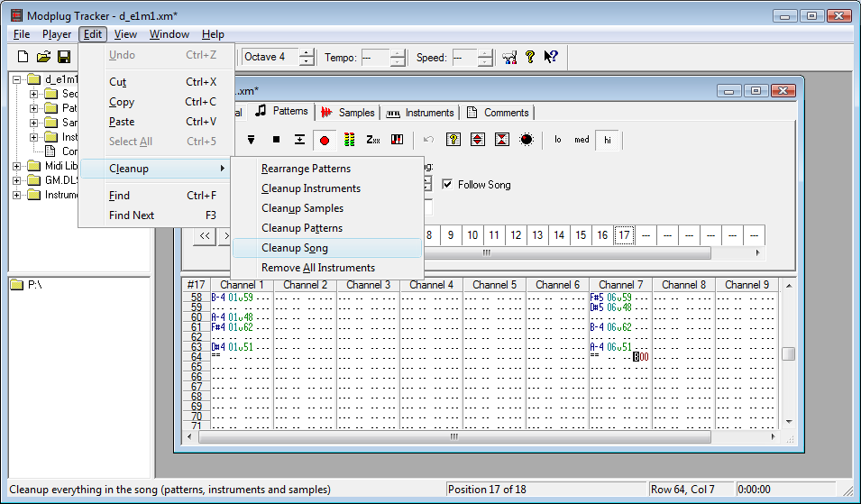Uncheck the Follow Song checkbox

447,185
